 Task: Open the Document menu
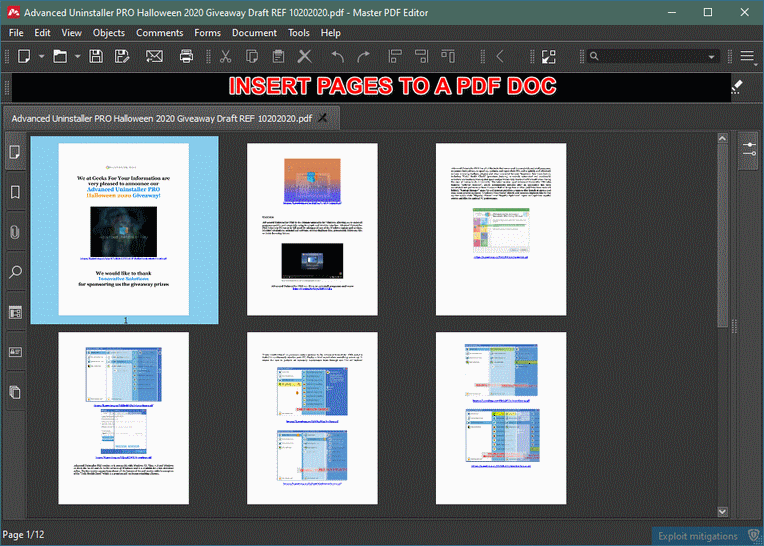[254, 33]
